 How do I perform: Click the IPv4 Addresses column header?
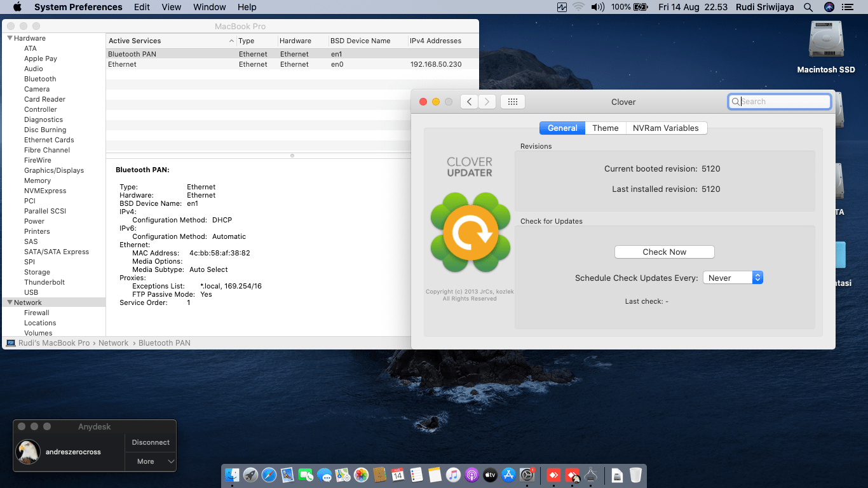tap(444, 41)
